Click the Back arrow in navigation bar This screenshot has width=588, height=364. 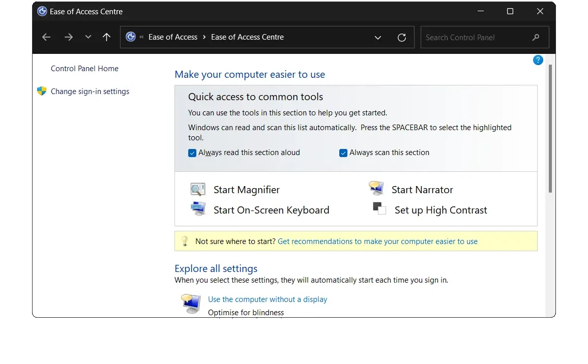tap(46, 37)
